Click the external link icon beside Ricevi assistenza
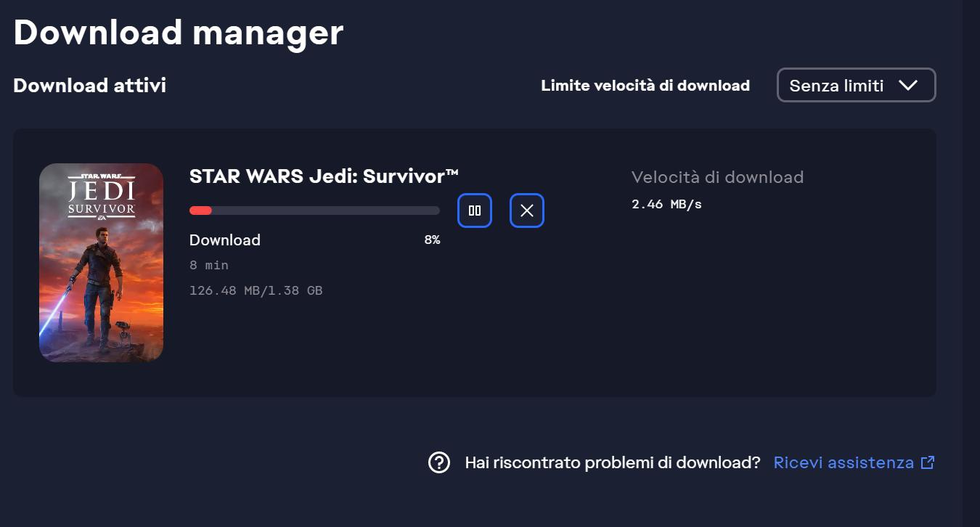The height and width of the screenshot is (527, 980). pyautogui.click(x=927, y=462)
